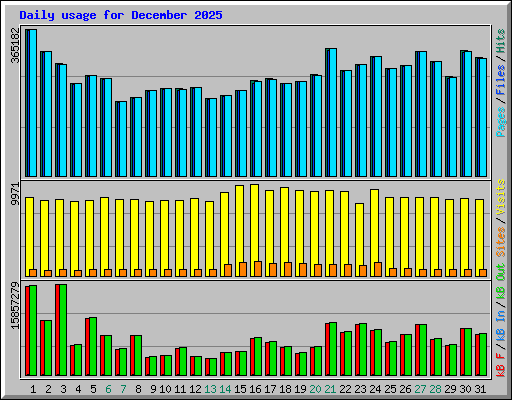Click day label 8 on x-axis
Image resolution: width=512 pixels, height=400 pixels.
(x=138, y=389)
